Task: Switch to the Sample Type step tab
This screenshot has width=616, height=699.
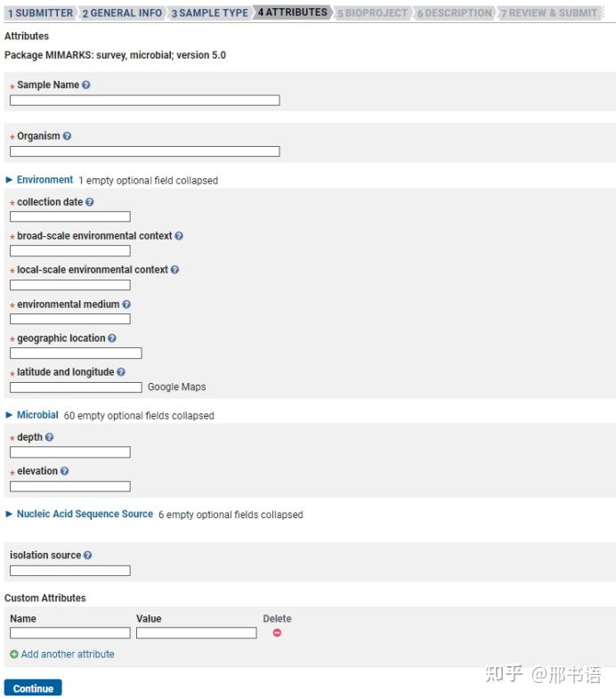Action: tap(209, 13)
